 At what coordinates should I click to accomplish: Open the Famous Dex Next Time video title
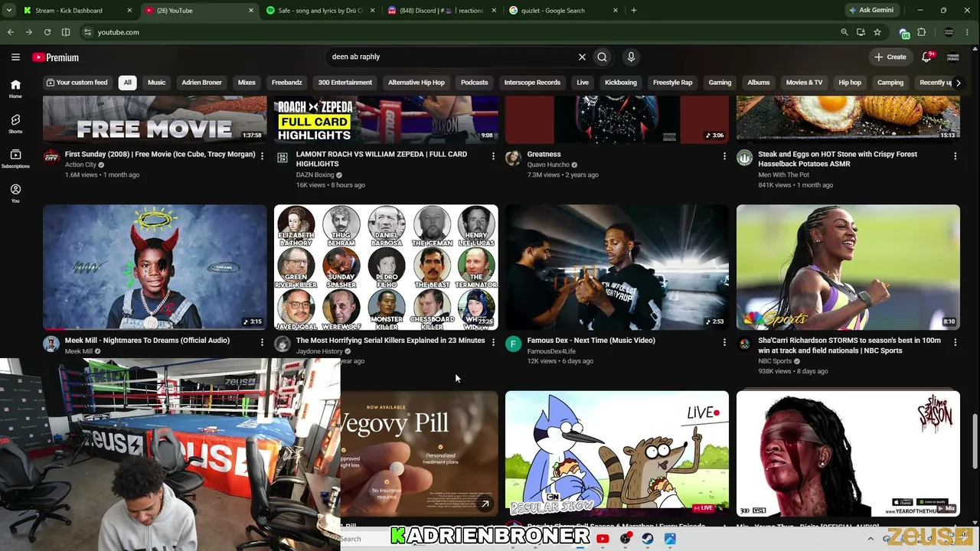point(591,341)
